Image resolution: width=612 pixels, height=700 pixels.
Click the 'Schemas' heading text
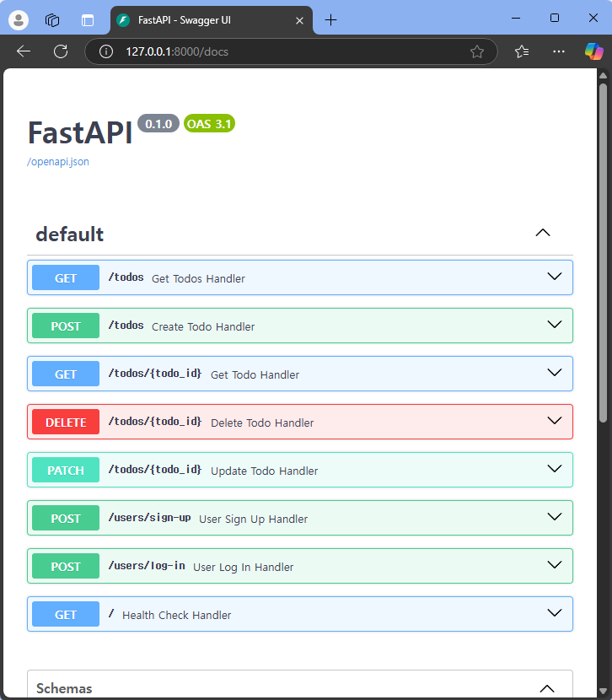pos(64,688)
